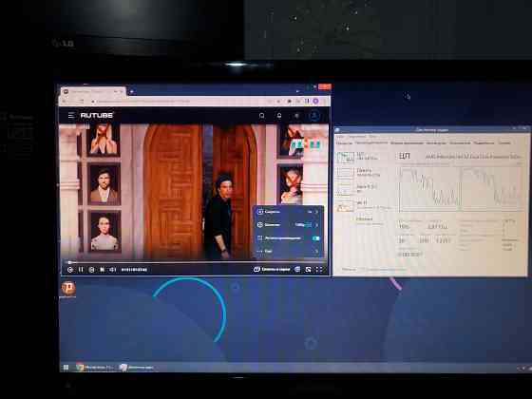Screen dimensions: 532x399
Task: Close the Rutube browser tab
Action: tap(122, 91)
